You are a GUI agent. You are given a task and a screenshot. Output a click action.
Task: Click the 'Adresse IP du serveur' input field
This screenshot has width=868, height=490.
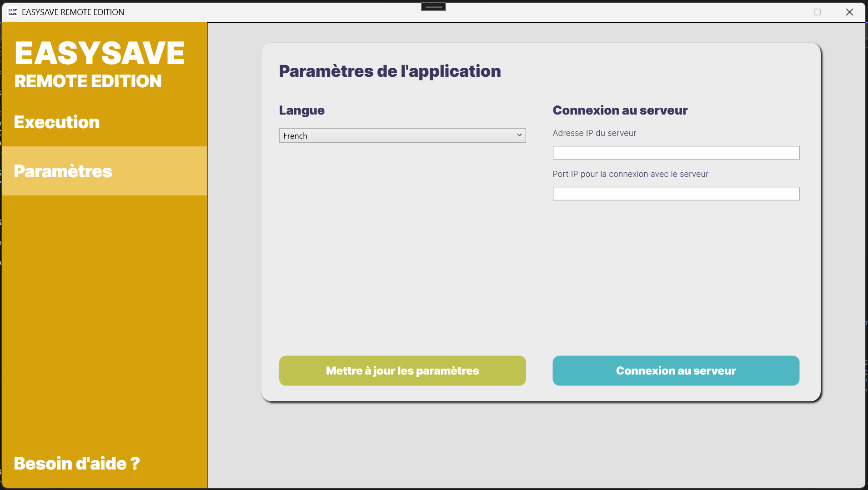click(676, 153)
